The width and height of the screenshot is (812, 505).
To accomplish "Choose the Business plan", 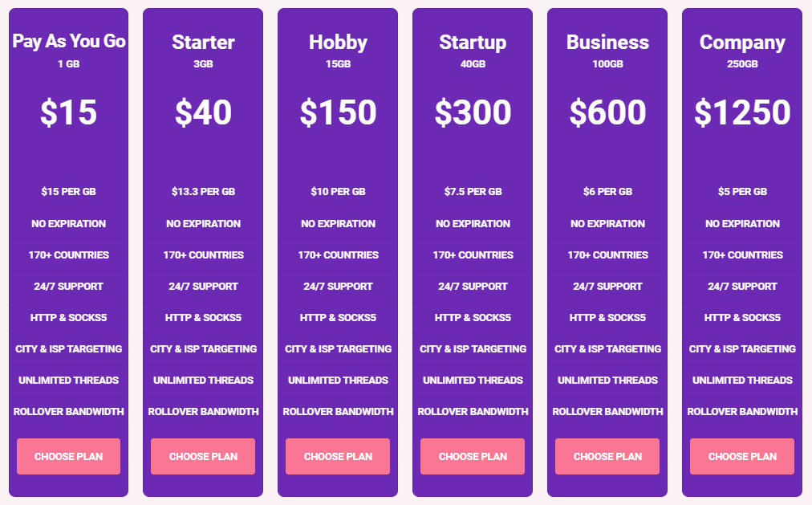I will [x=607, y=456].
